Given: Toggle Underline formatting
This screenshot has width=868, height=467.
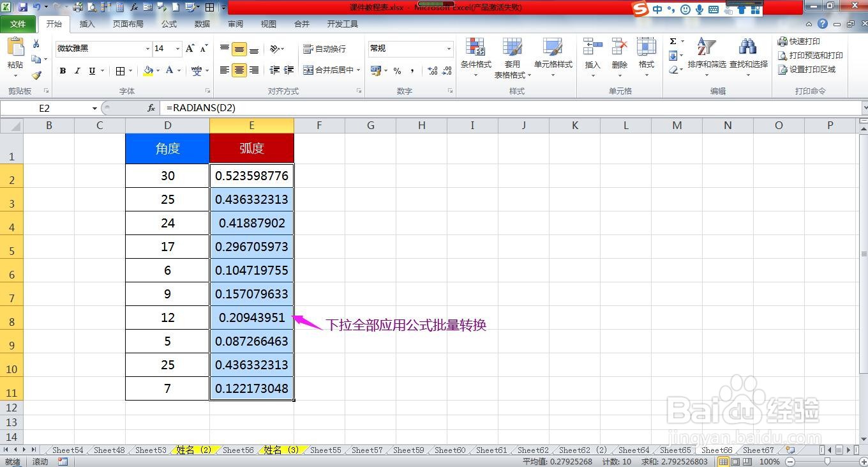Looking at the screenshot, I should click(x=92, y=71).
